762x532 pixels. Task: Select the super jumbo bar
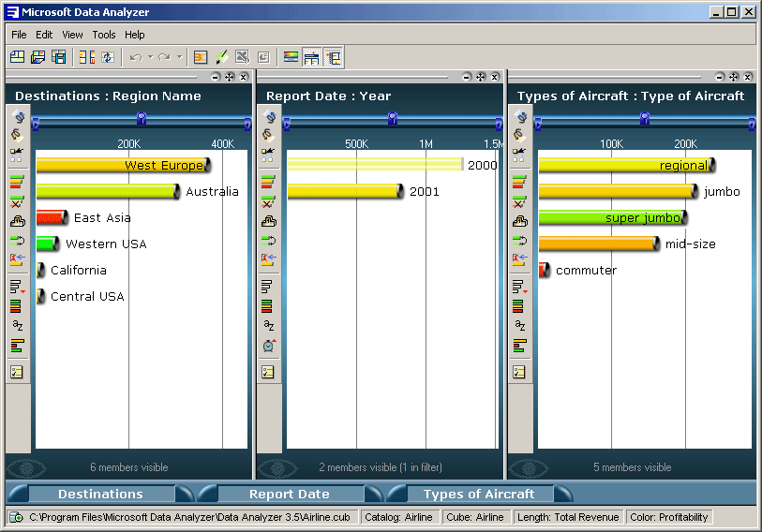point(612,217)
